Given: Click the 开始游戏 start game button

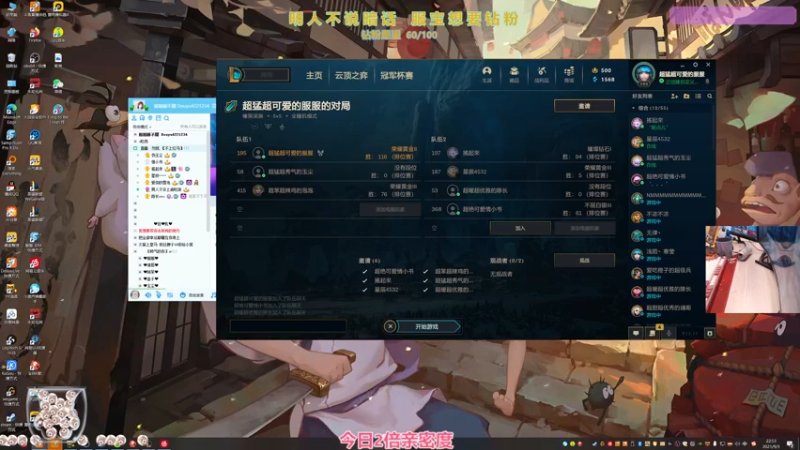Looking at the screenshot, I should click(x=428, y=327).
